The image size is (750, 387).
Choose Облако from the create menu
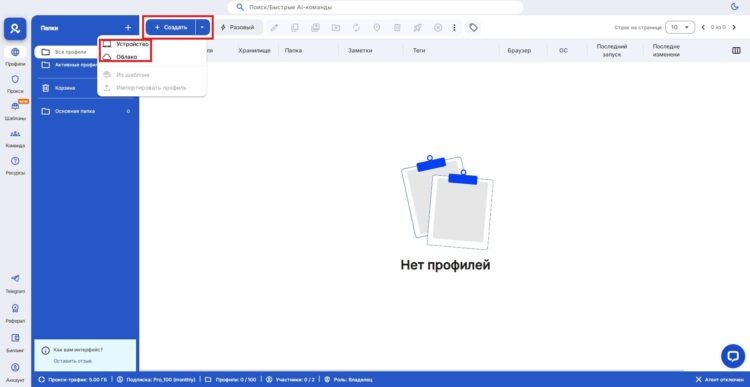127,56
